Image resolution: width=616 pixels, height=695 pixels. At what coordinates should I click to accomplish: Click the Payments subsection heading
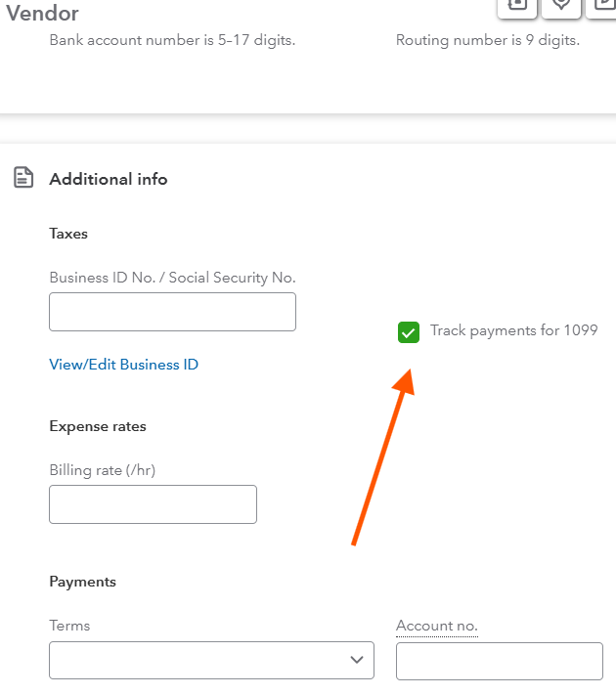(x=82, y=582)
